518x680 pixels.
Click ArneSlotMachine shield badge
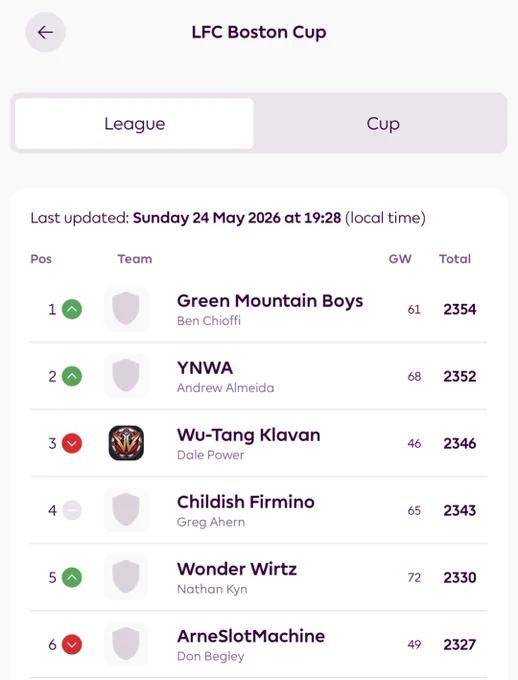(x=126, y=644)
